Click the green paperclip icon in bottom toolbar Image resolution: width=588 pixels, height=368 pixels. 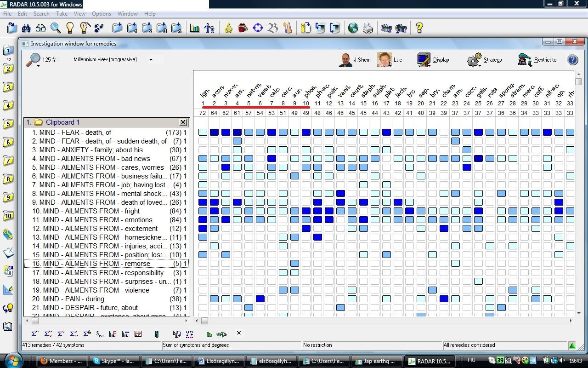click(156, 334)
